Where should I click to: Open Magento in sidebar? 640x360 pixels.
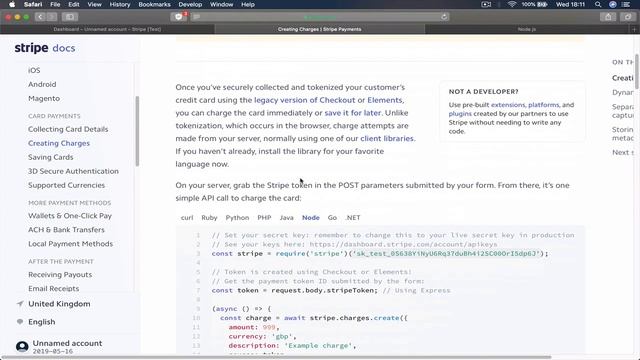pyautogui.click(x=44, y=98)
